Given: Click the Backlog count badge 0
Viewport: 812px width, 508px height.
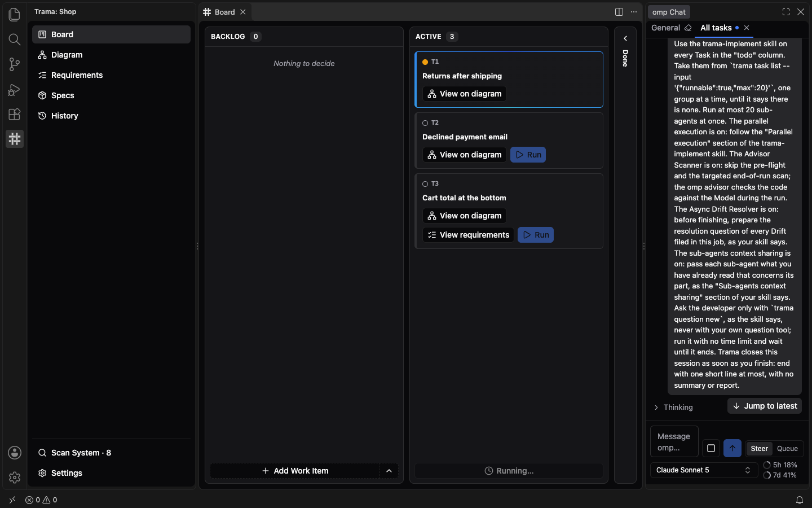Looking at the screenshot, I should [255, 37].
